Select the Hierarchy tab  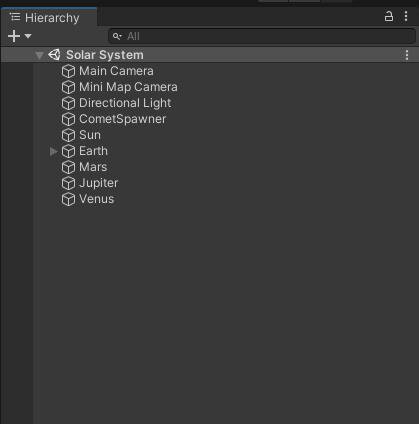[49, 17]
